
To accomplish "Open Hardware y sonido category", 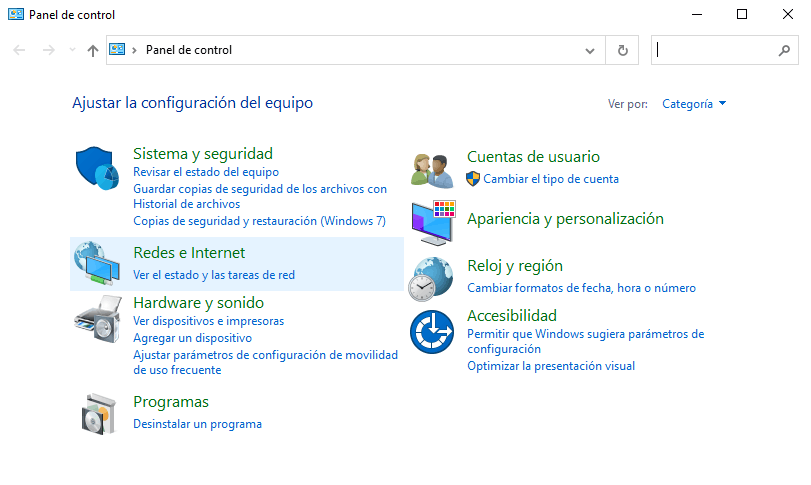I will (199, 302).
